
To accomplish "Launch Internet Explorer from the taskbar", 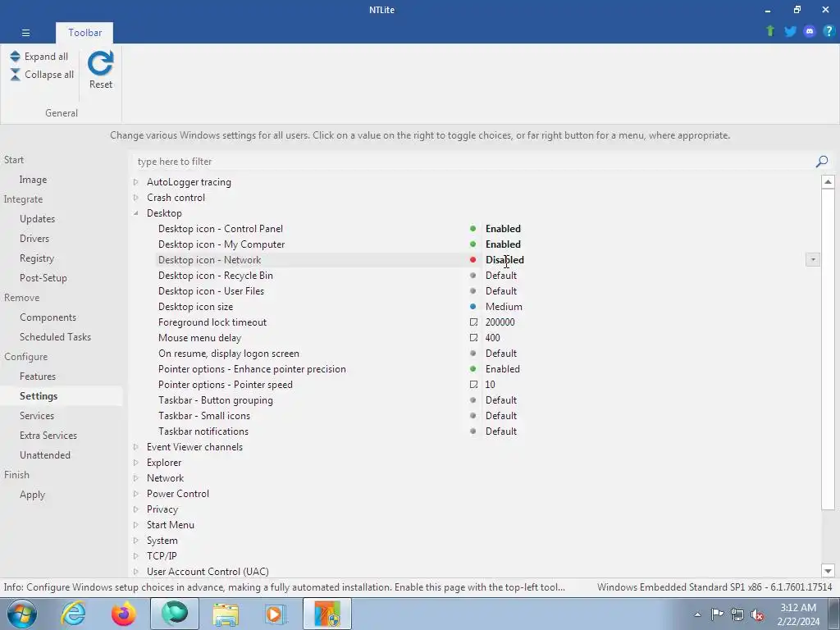I will coord(73,614).
